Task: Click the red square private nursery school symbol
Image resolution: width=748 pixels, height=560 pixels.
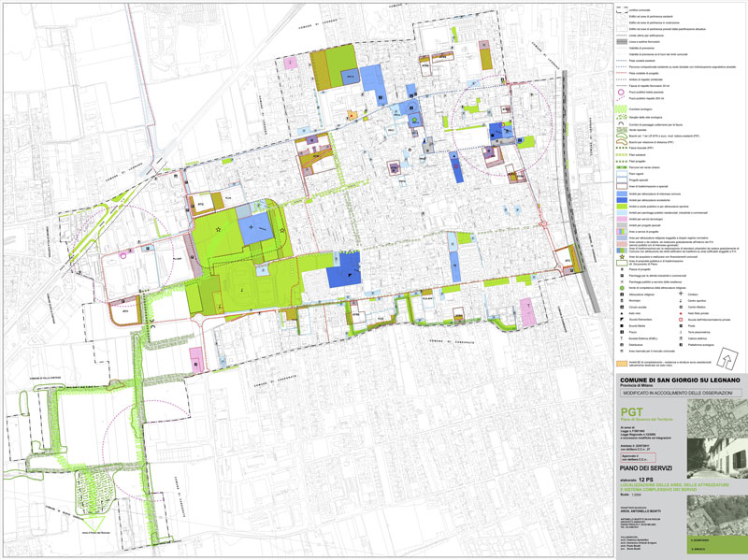Action: (681, 320)
